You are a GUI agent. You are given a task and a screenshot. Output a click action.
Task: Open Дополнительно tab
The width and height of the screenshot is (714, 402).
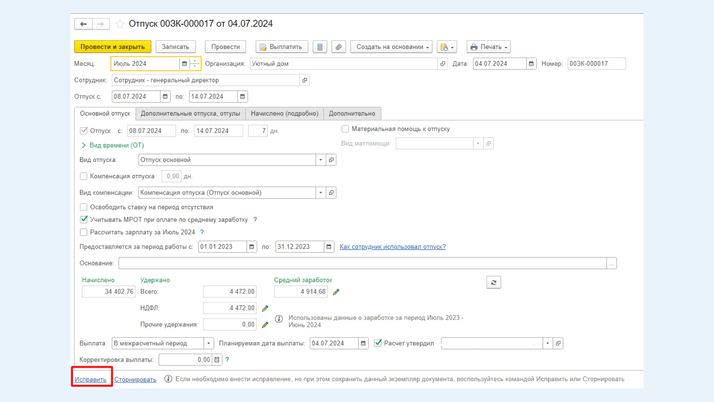point(352,114)
